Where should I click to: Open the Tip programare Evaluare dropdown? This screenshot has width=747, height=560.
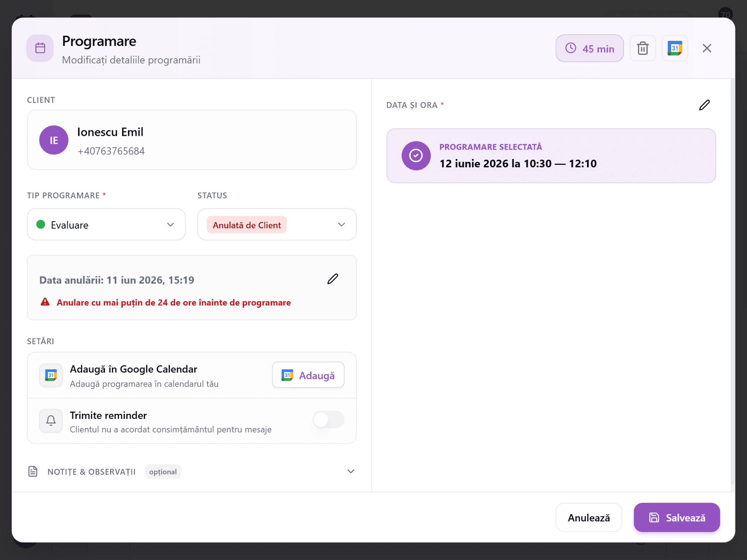click(106, 224)
